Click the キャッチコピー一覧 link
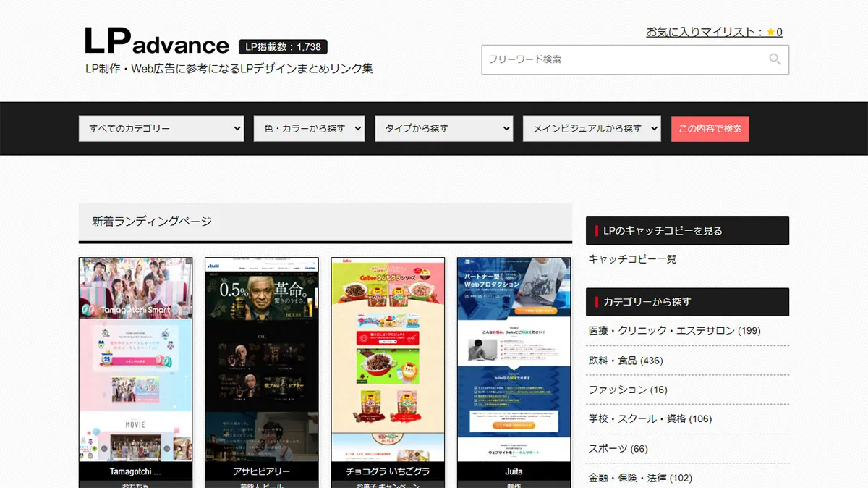This screenshot has height=488, width=868. click(x=632, y=259)
